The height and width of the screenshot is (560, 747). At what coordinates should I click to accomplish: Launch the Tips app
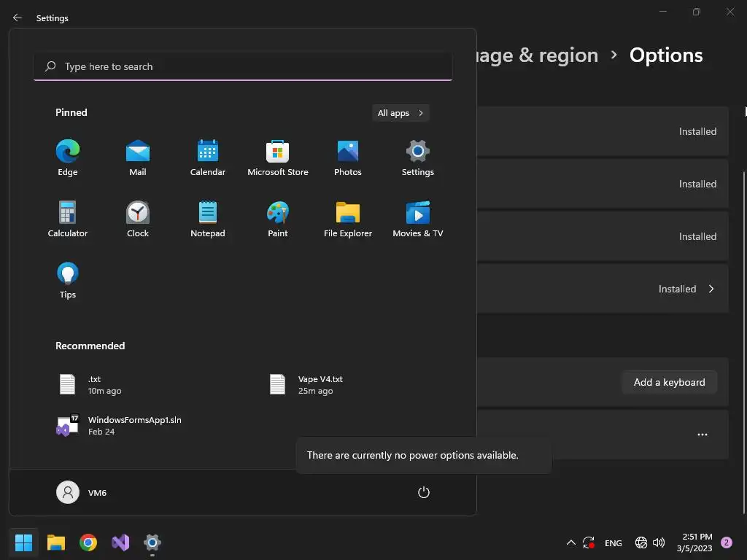pyautogui.click(x=68, y=281)
